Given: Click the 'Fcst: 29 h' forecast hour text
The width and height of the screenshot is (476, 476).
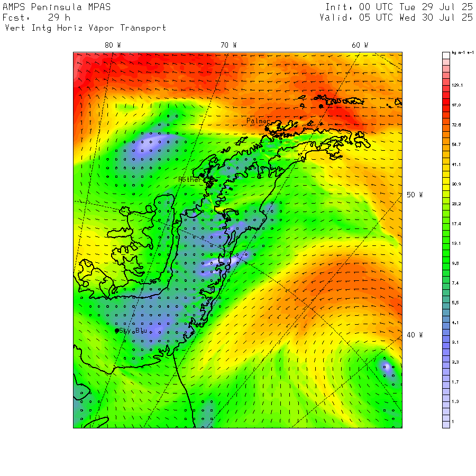Looking at the screenshot, I should point(36,17).
